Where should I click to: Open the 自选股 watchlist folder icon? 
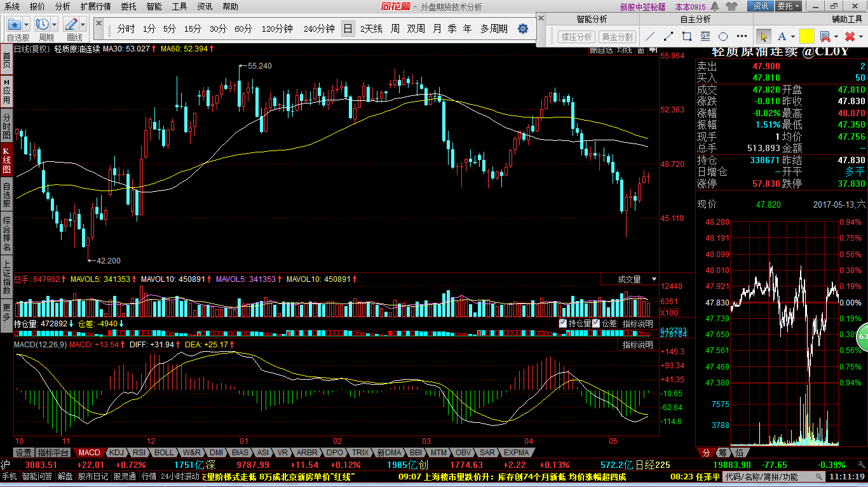point(15,25)
